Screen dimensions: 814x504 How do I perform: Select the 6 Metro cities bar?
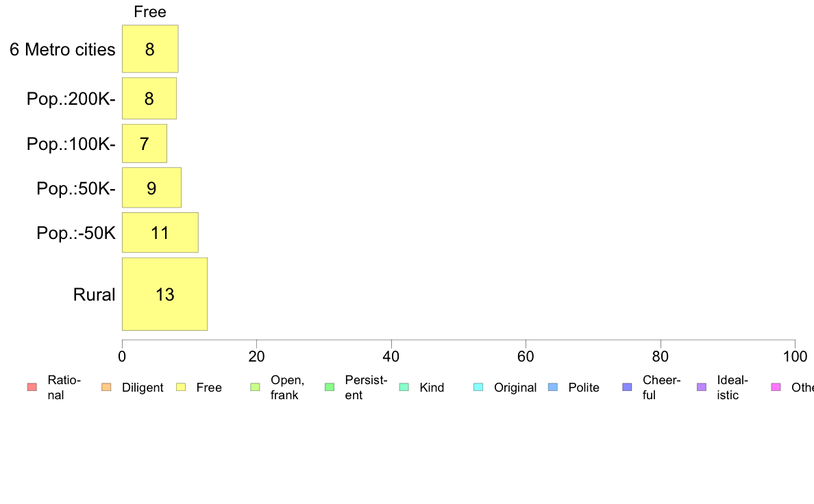pos(150,49)
